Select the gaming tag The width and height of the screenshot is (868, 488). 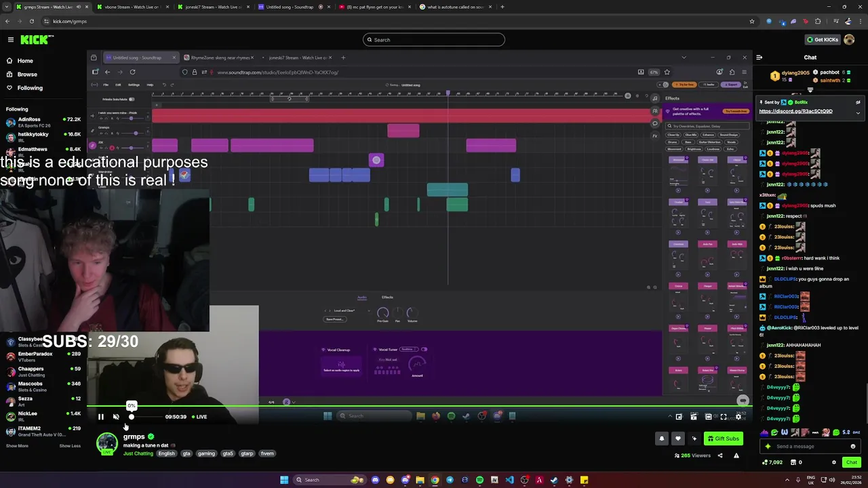click(206, 454)
